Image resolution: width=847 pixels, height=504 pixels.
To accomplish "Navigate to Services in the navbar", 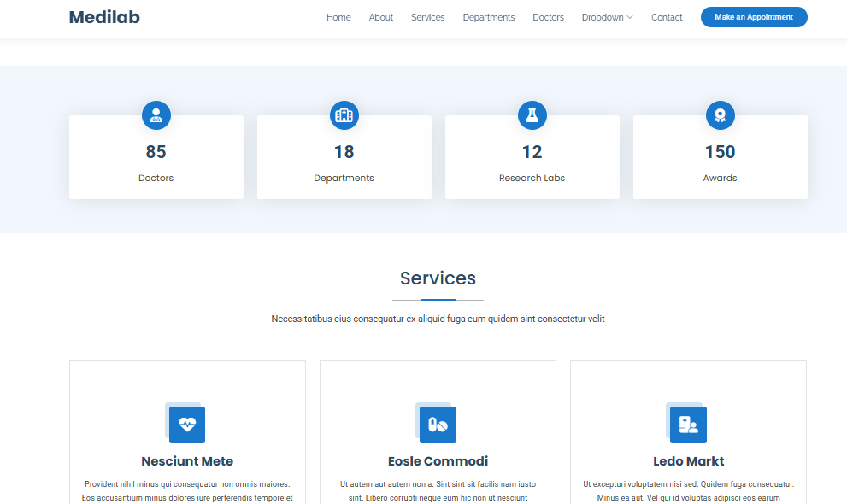I will (427, 17).
